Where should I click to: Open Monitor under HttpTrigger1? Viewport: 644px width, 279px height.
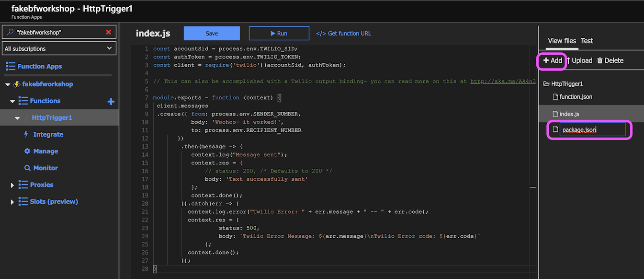(x=45, y=168)
